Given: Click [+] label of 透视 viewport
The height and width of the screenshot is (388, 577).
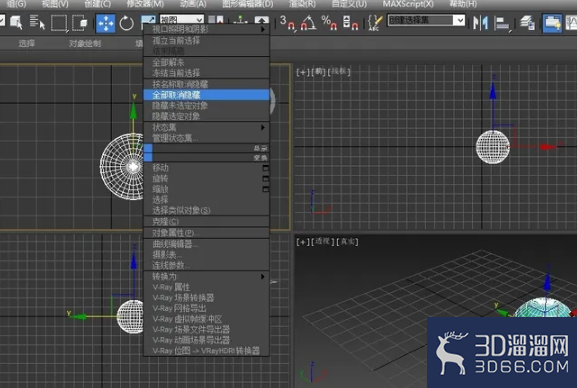Looking at the screenshot, I should tap(303, 242).
